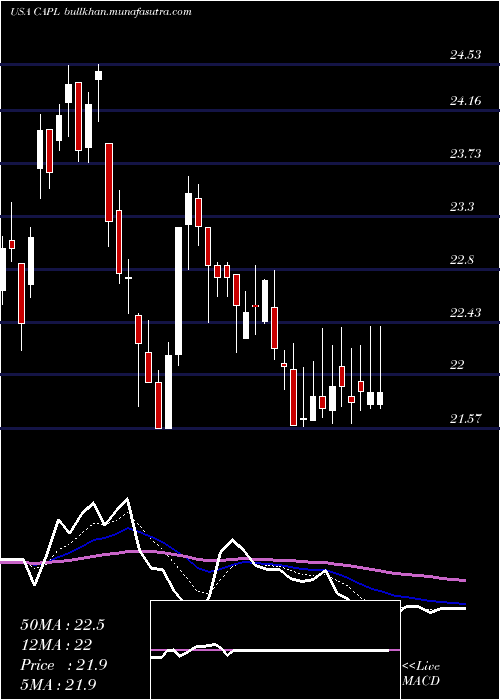This screenshot has height=700, width=500.
Task: Click the 24.16 price level label
Action: 466,101
